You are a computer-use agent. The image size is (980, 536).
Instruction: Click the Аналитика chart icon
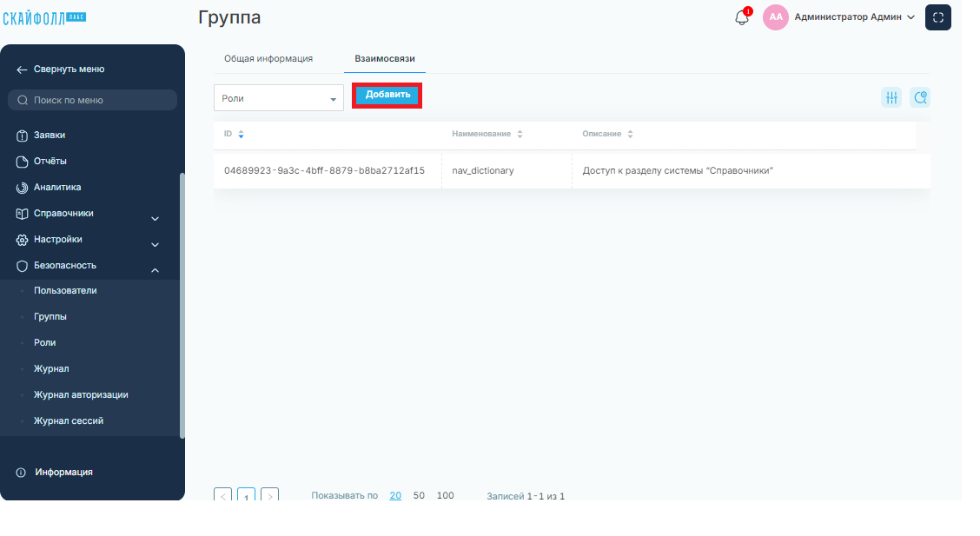tap(22, 188)
